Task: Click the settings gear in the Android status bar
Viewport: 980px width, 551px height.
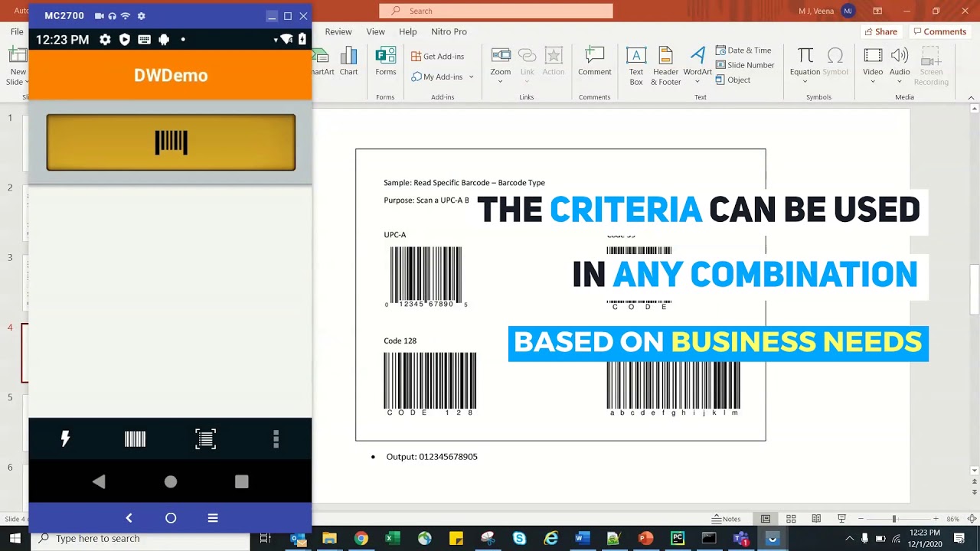Action: [105, 40]
